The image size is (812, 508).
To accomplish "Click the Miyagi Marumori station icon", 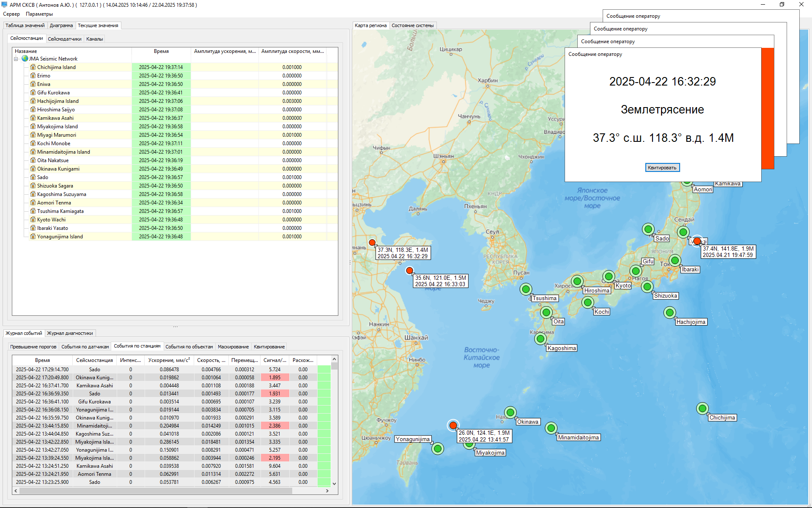I will coord(33,135).
